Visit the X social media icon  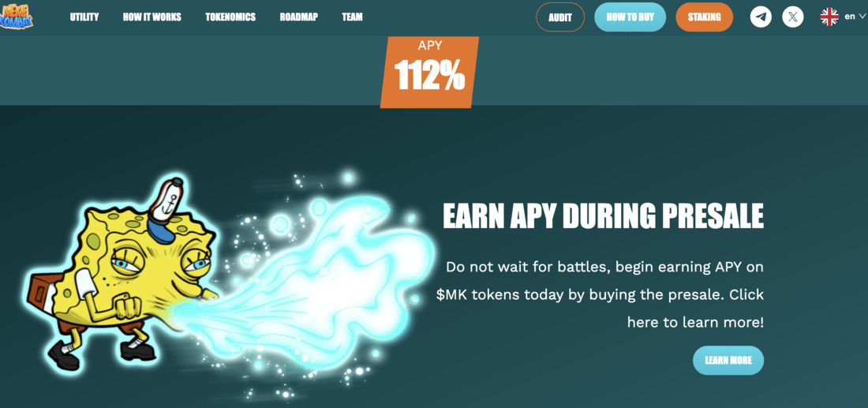pyautogui.click(x=793, y=17)
